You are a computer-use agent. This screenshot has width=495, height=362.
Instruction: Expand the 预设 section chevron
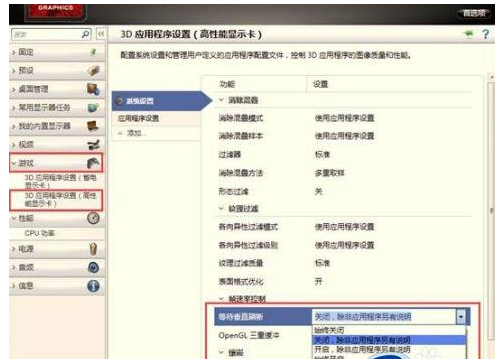[x=14, y=71]
